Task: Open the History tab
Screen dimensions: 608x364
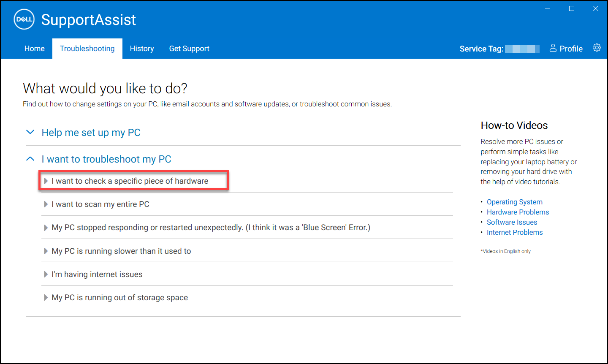Action: [x=142, y=49]
